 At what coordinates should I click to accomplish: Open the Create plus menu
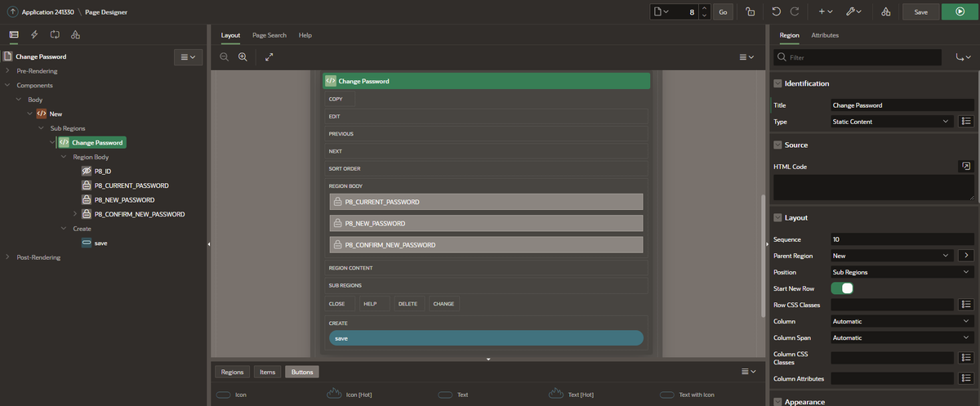pyautogui.click(x=825, y=11)
